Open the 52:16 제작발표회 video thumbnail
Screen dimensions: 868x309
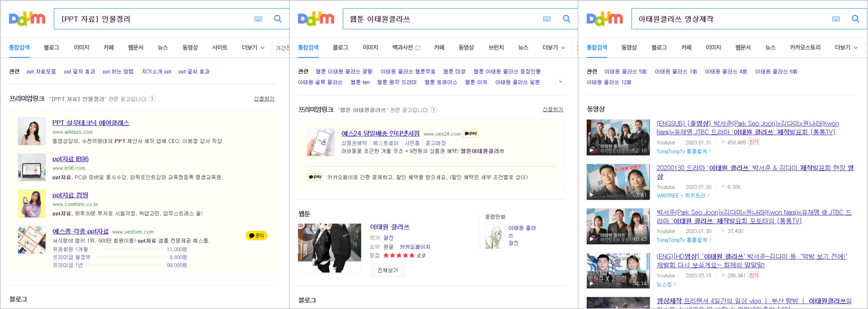point(618,137)
